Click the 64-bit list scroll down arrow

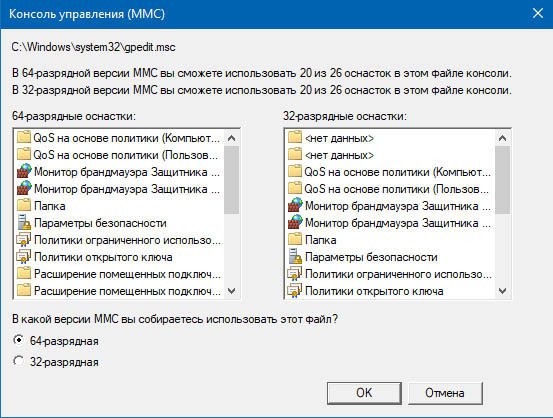[x=232, y=291]
